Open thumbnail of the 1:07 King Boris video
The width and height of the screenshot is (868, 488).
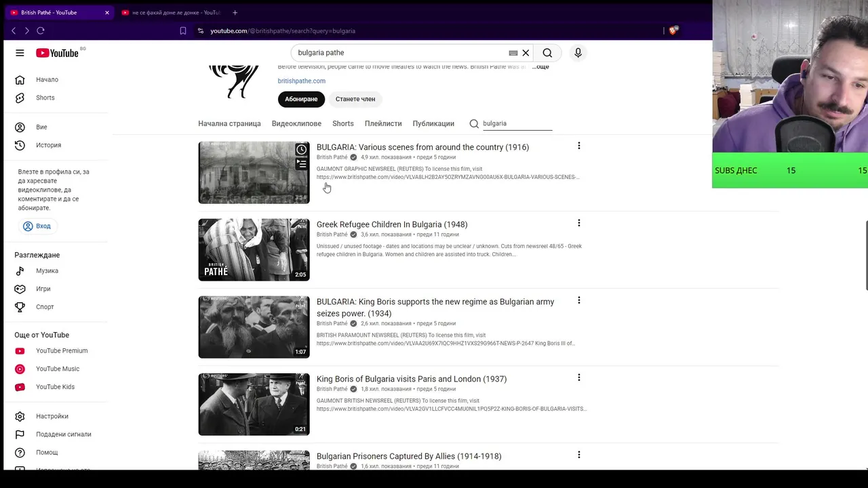[254, 327]
